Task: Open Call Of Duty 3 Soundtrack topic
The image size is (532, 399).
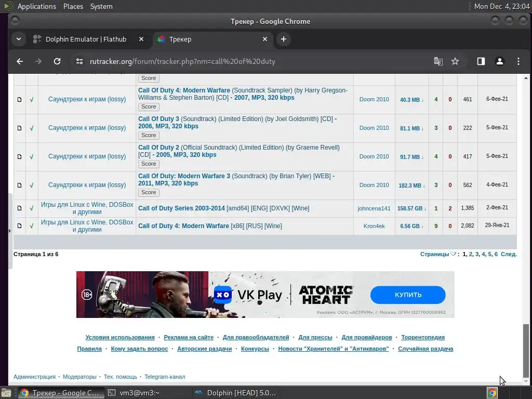Action: click(x=237, y=123)
